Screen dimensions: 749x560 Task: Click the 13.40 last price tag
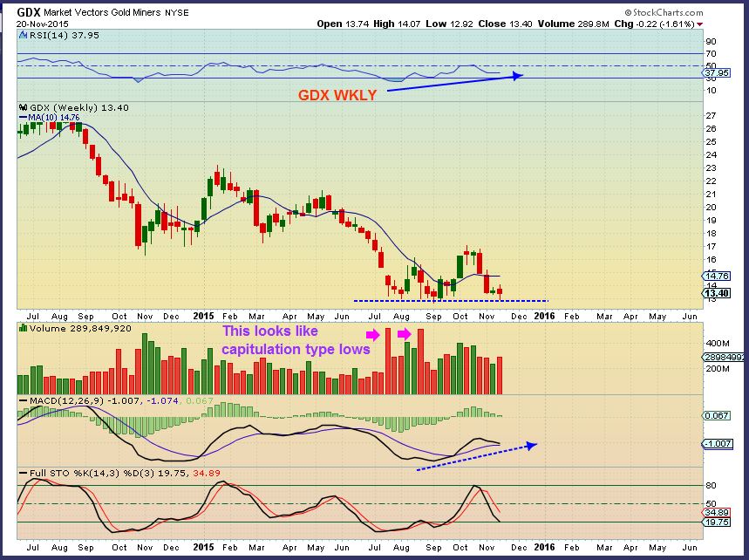coord(717,293)
